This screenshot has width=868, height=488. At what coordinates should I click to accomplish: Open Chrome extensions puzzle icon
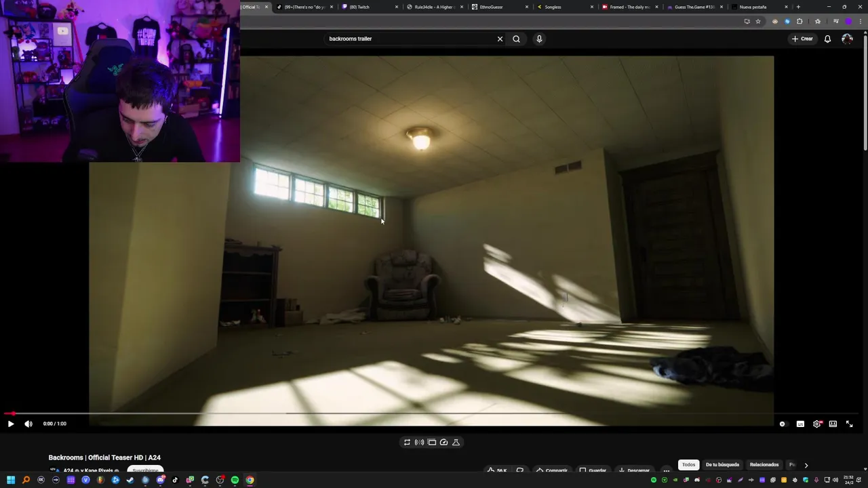[x=800, y=21]
